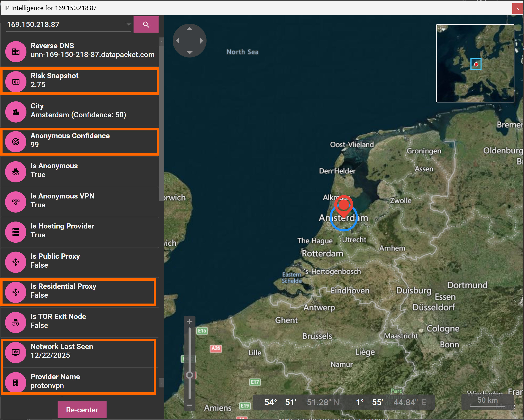
Task: Click the Is Anonymous VPN icon
Action: [16, 202]
